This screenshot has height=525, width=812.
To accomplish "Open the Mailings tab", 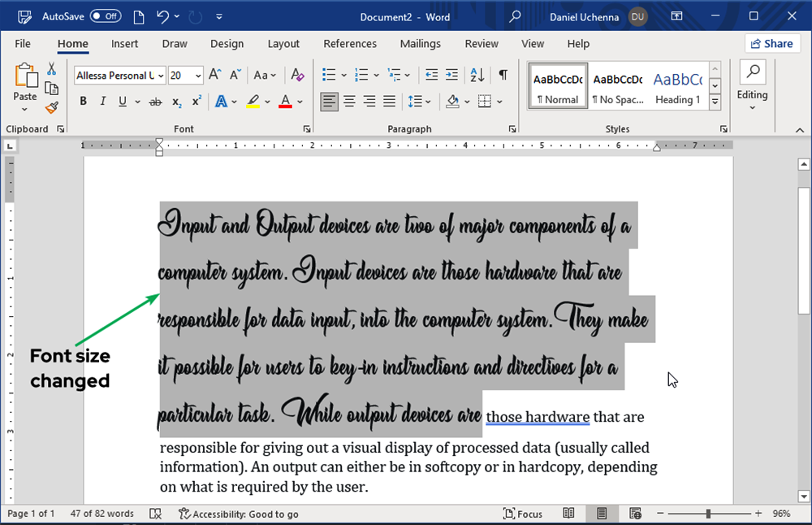I will pyautogui.click(x=420, y=44).
